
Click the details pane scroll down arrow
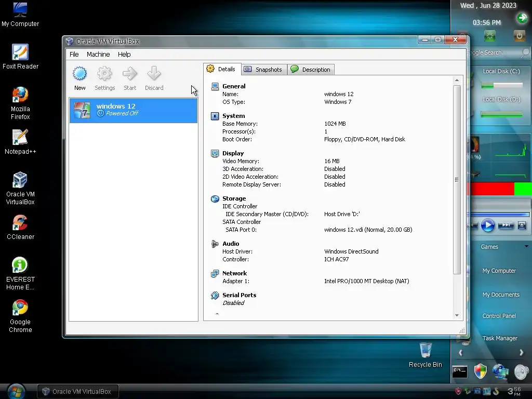coord(457,315)
